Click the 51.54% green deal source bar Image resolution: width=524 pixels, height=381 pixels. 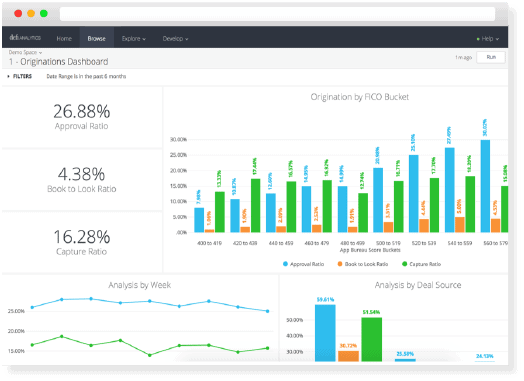click(372, 339)
